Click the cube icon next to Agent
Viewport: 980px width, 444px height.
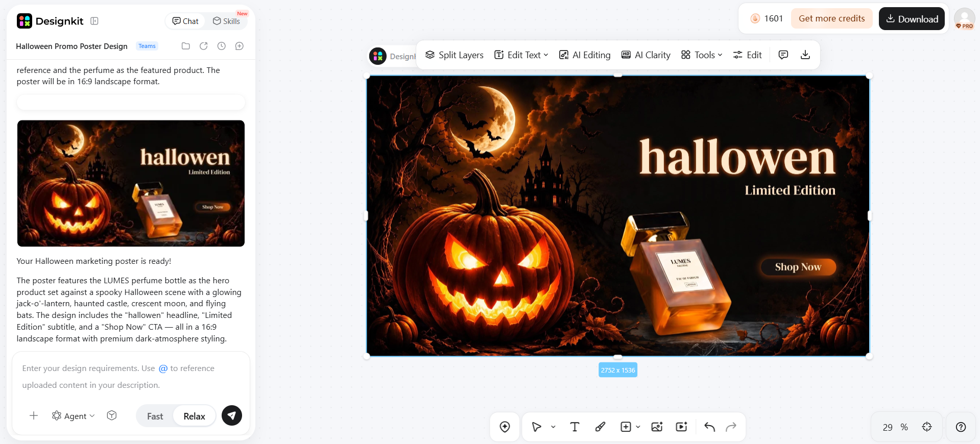[112, 415]
